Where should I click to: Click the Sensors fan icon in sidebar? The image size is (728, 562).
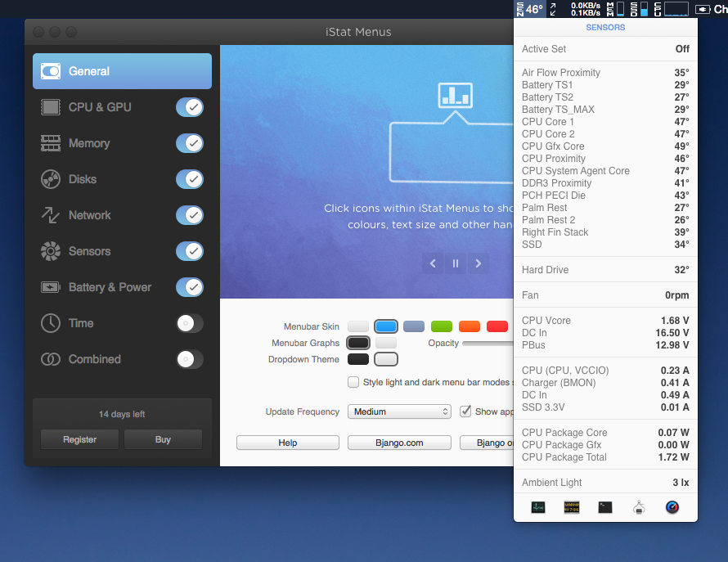click(x=51, y=251)
